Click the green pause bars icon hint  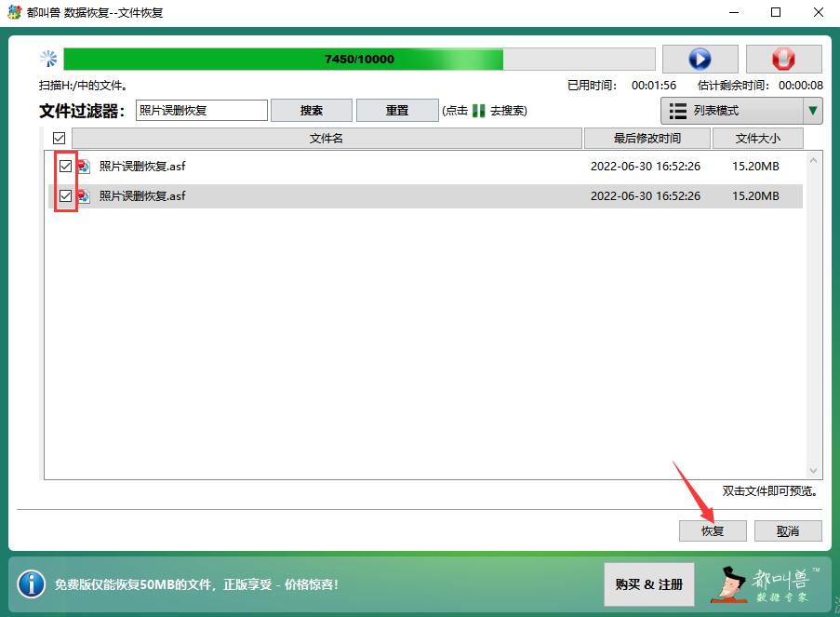click(x=479, y=111)
